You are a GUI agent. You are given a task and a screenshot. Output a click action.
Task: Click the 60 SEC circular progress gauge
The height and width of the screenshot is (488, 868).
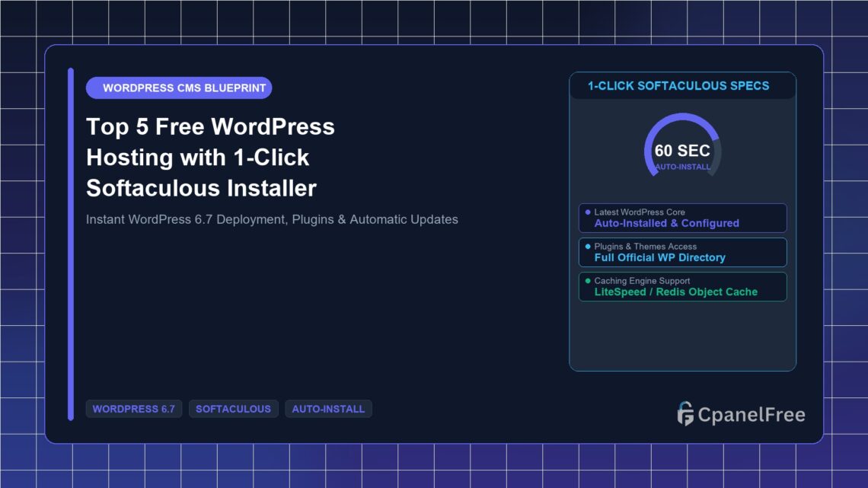click(x=682, y=146)
